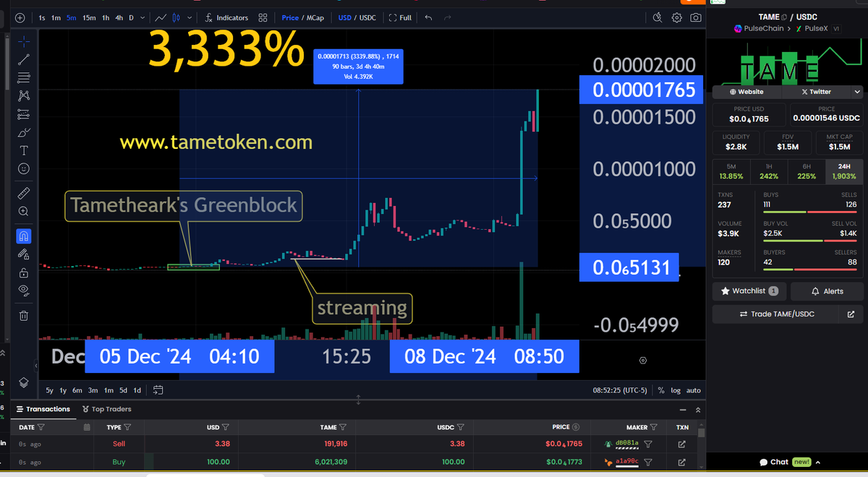Set price Alerts for TAME
868x477 pixels.
click(x=827, y=291)
